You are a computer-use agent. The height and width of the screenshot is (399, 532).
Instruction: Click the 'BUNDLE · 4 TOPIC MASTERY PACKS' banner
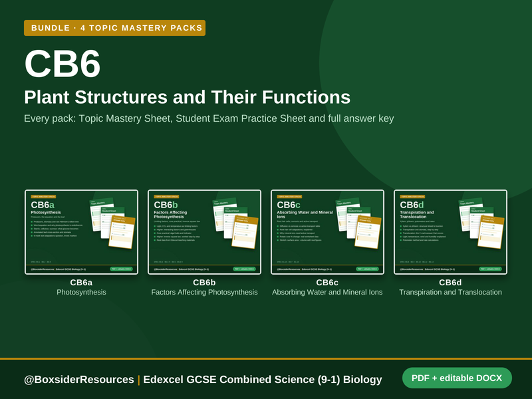(114, 28)
